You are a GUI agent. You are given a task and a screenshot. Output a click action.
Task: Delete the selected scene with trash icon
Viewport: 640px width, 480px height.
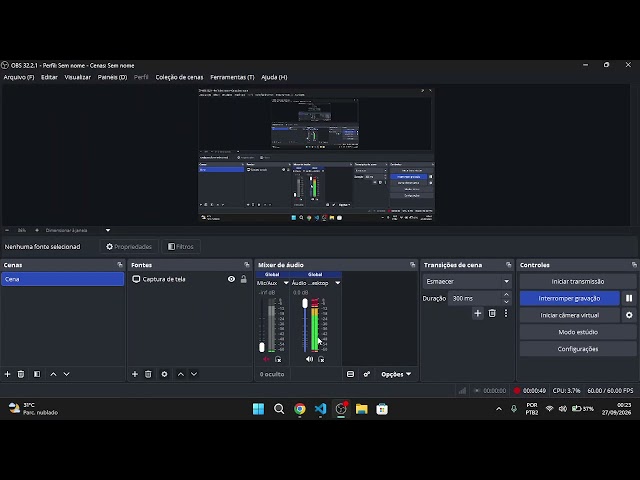coord(21,374)
